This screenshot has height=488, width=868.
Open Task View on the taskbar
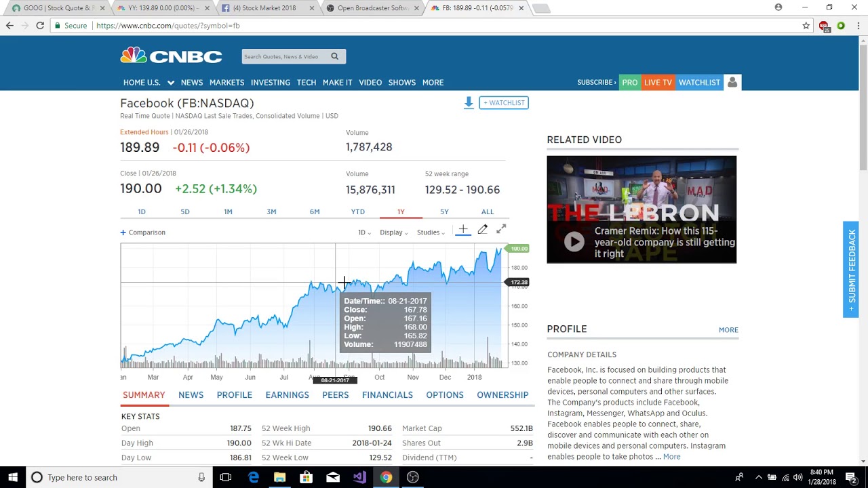click(x=226, y=477)
